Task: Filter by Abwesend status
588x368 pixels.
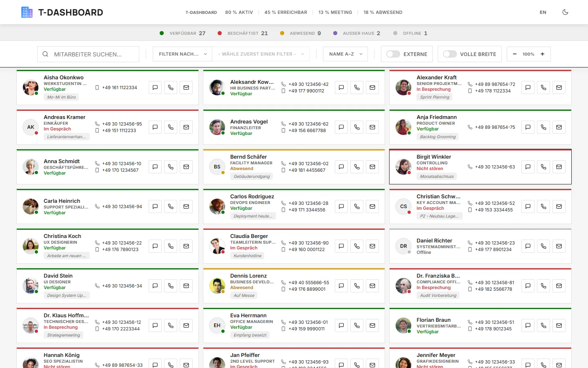Action: coord(301,33)
